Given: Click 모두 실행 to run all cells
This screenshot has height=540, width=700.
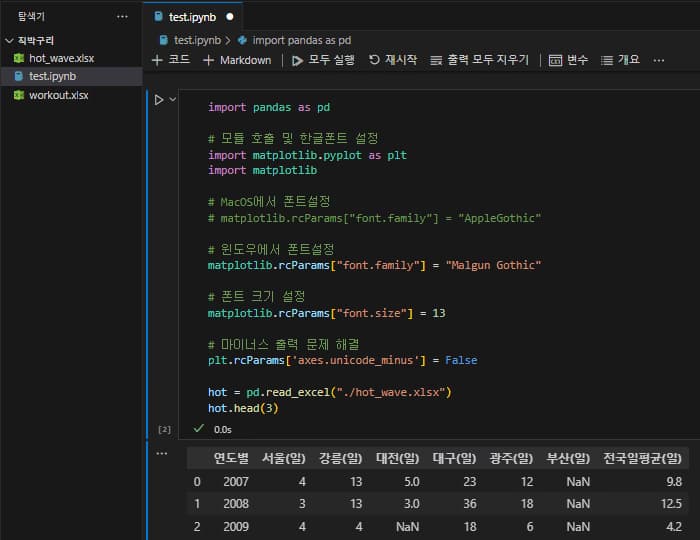Looking at the screenshot, I should (323, 60).
